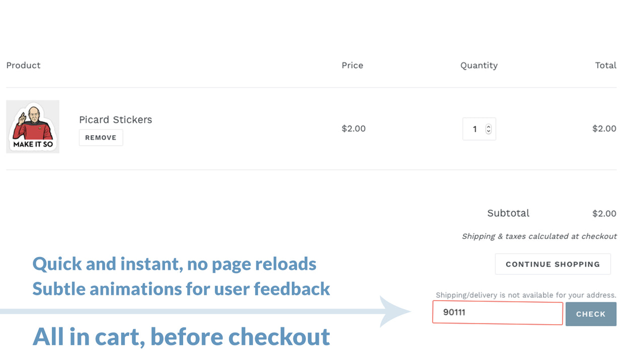Click the Product column header
Image resolution: width=644 pixels, height=362 pixels.
[x=23, y=65]
